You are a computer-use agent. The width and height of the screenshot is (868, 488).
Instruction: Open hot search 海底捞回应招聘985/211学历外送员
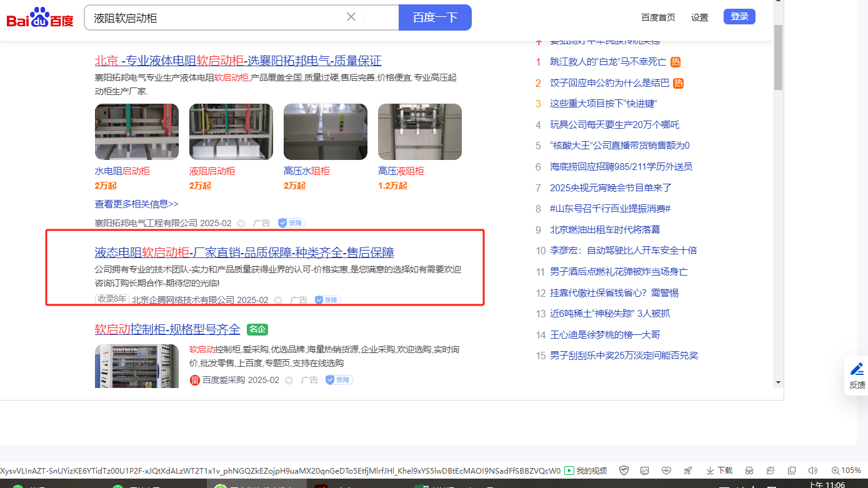pos(621,167)
